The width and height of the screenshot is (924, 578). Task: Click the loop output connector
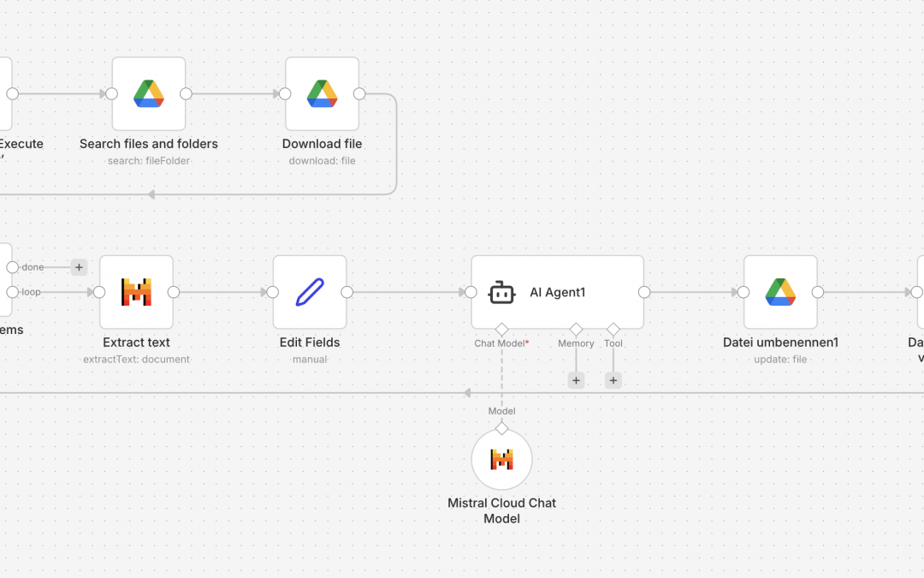coord(12,292)
